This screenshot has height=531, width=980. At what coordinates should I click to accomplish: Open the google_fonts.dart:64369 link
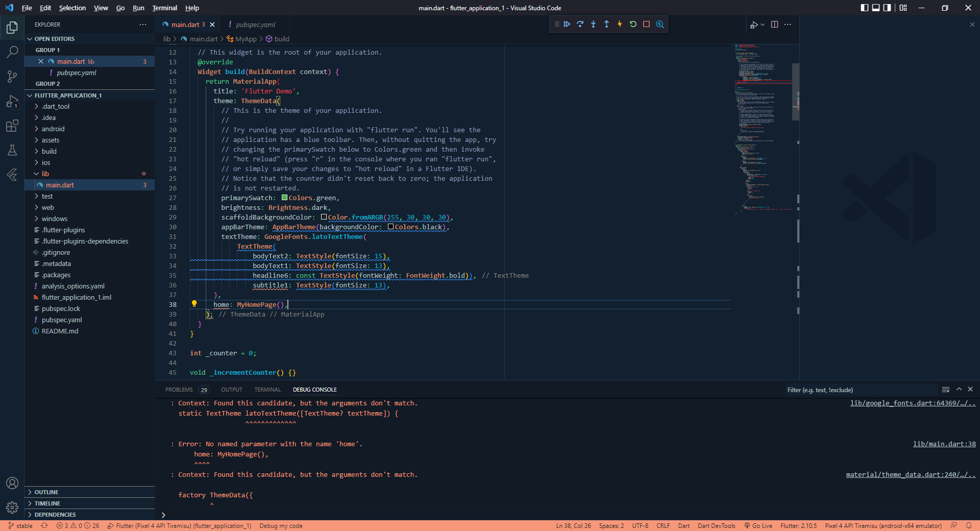(x=913, y=403)
